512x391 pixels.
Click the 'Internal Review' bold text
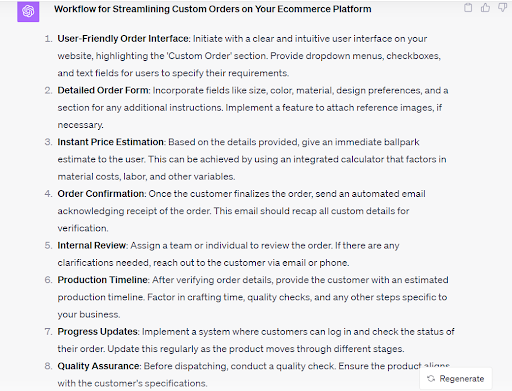(x=92, y=245)
